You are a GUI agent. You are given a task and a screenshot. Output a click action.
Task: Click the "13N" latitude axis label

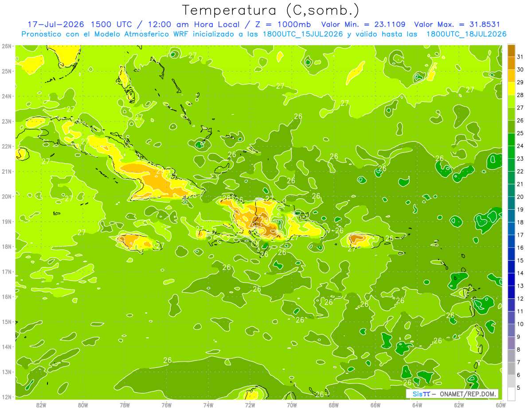[x=7, y=372]
